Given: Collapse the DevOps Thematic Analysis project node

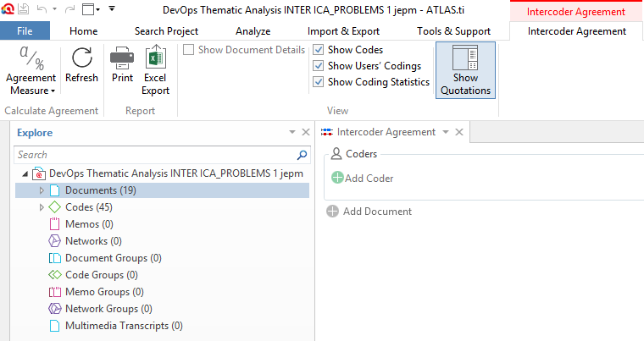Looking at the screenshot, I should click(x=25, y=173).
